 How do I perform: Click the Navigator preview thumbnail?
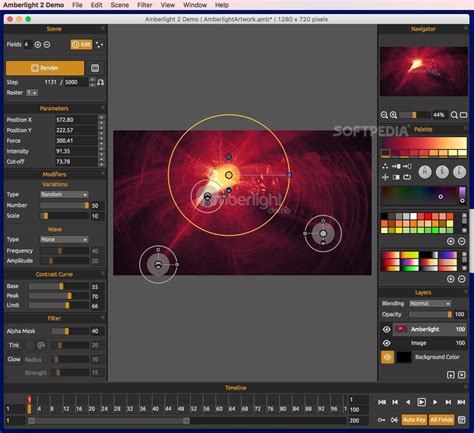click(424, 71)
